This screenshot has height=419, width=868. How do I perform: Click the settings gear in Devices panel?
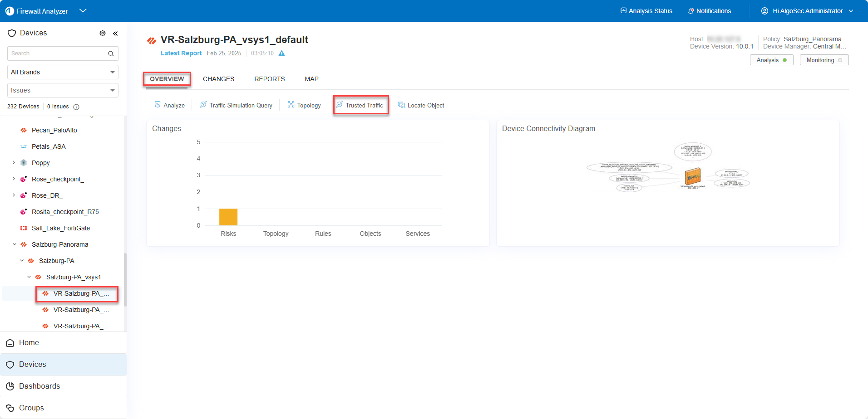click(x=103, y=33)
